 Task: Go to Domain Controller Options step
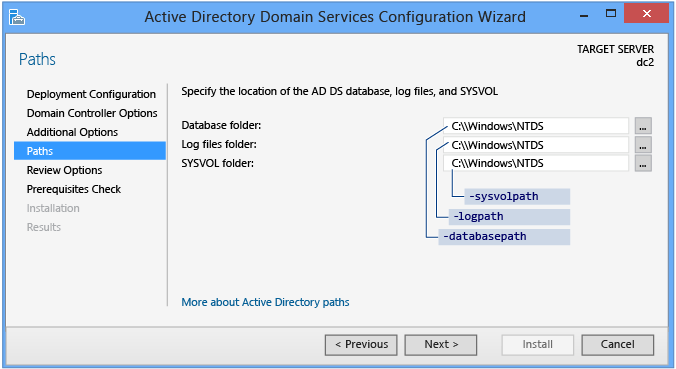(92, 113)
